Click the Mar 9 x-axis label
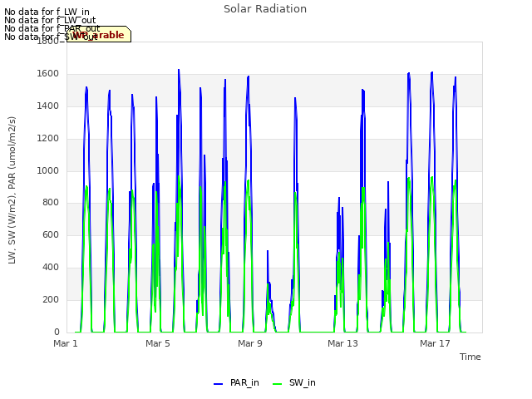 250,343
